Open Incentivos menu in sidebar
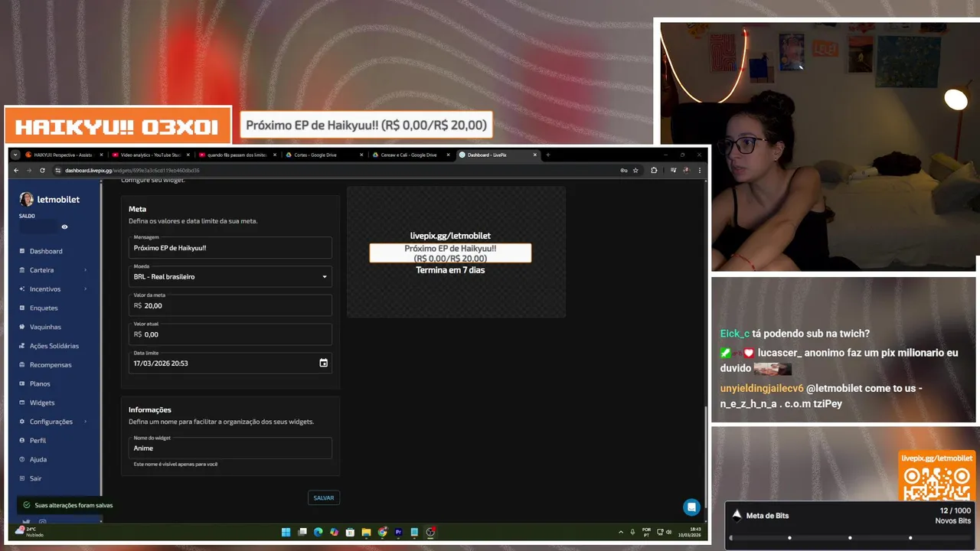The image size is (980, 551). (x=45, y=289)
